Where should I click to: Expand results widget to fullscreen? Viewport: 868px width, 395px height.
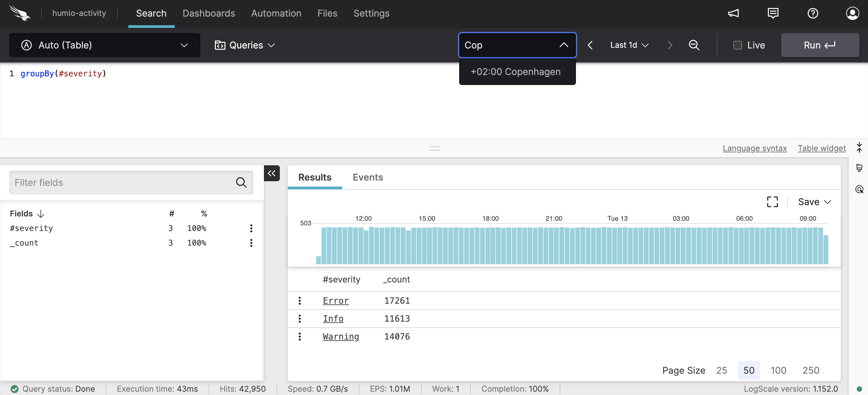[x=772, y=202]
